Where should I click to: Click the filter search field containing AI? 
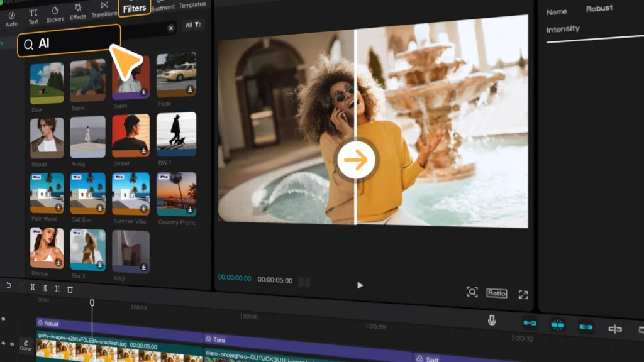(x=69, y=41)
